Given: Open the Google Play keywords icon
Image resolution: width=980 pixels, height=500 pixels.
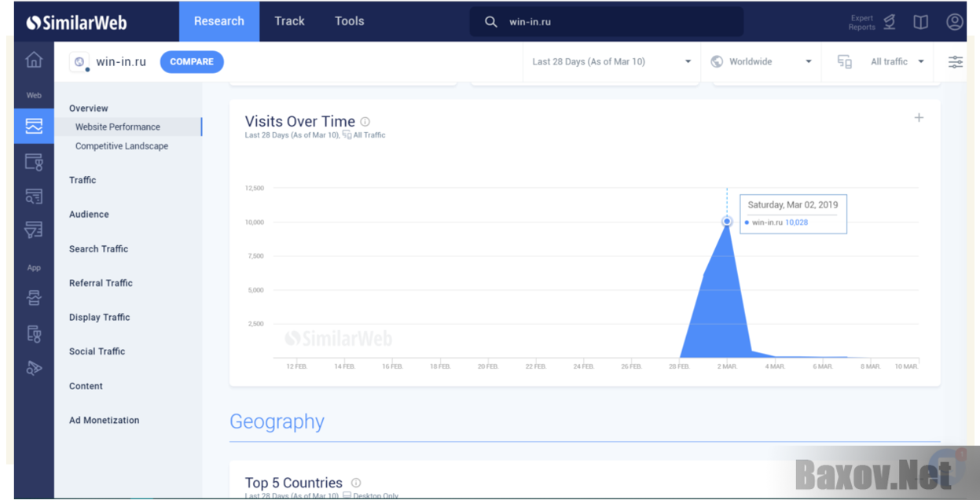Looking at the screenshot, I should 34,368.
